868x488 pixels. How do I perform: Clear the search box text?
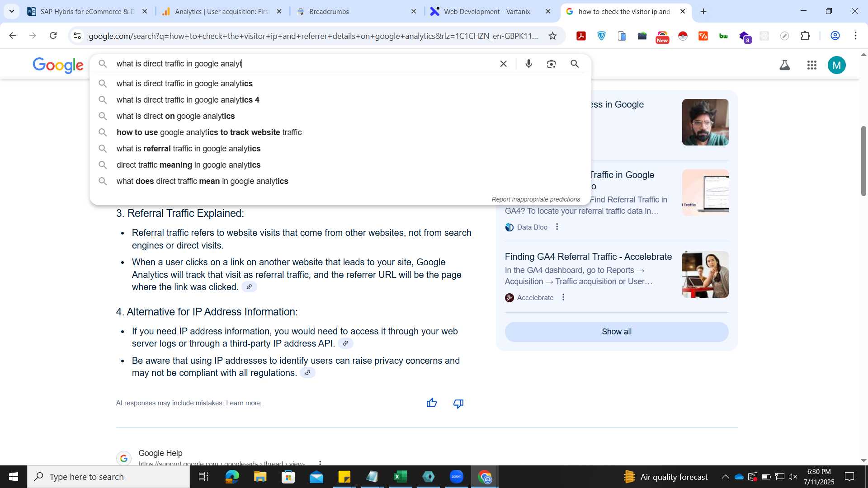503,64
